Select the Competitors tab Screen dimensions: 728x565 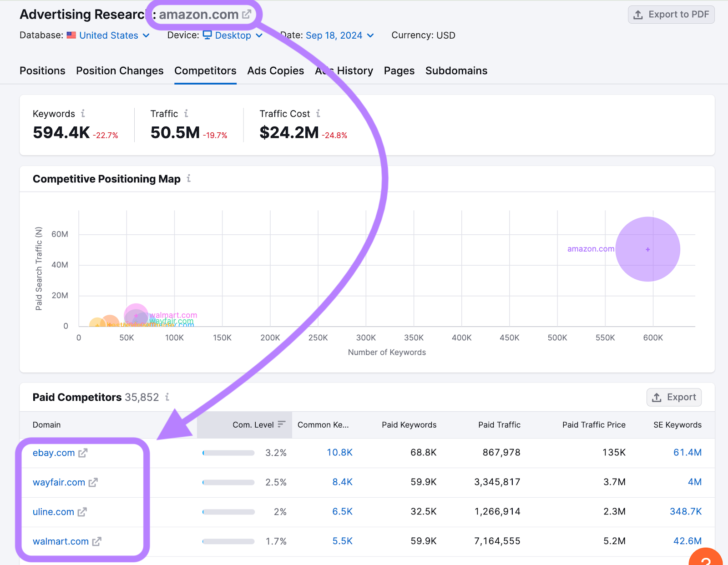205,71
